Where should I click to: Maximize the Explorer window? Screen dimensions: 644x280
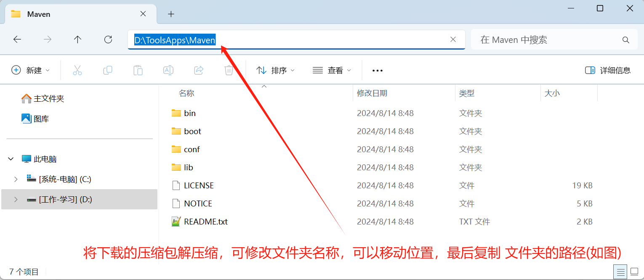(600, 8)
